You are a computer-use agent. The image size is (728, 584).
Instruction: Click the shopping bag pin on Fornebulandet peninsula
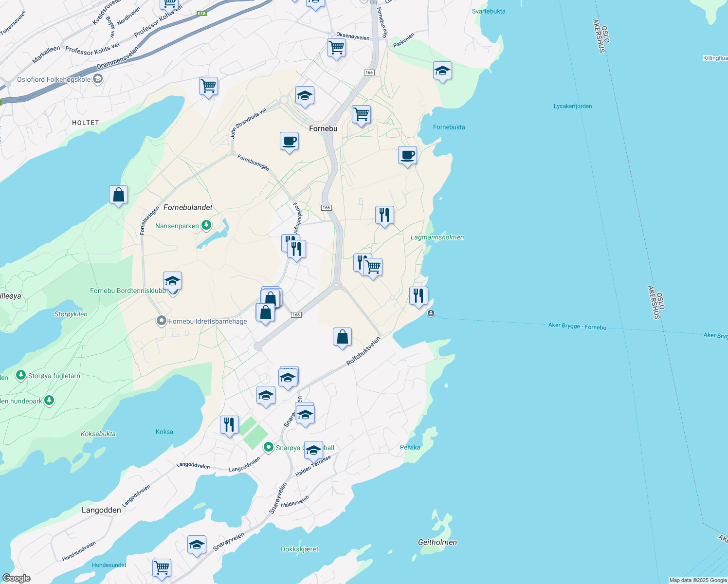click(118, 194)
